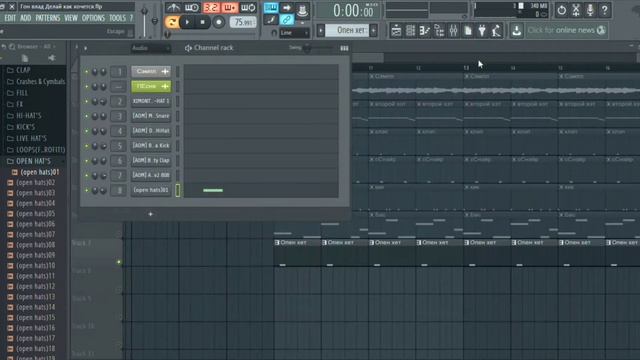Image resolution: width=640 pixels, height=360 pixels.
Task: Toggle graph editor icon in Channel rack
Action: (344, 48)
